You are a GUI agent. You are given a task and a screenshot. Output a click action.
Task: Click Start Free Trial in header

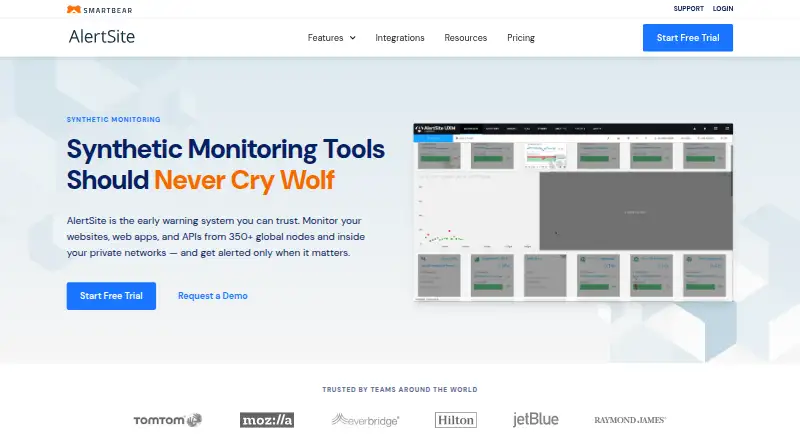coord(688,38)
